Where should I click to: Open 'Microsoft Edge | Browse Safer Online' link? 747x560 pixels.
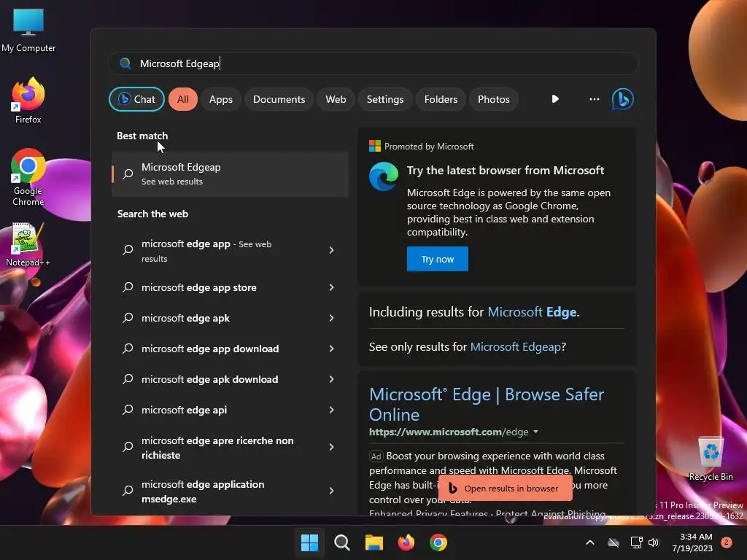point(487,404)
